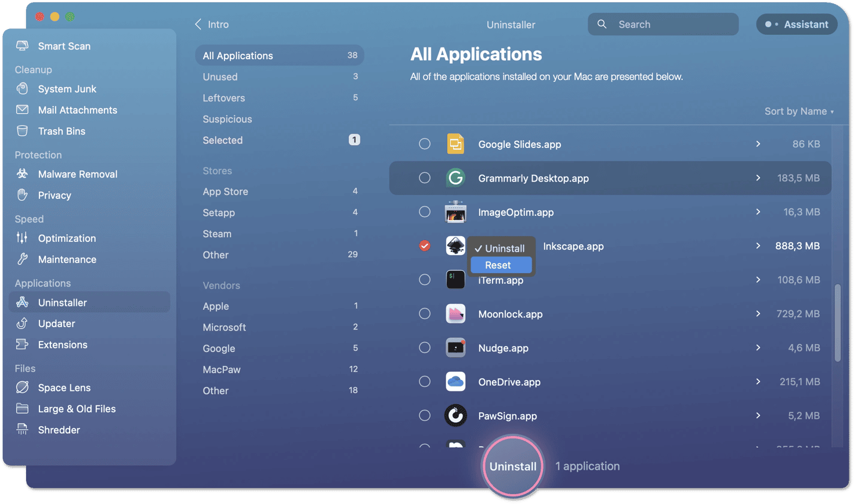854x504 pixels.
Task: Filter by Microsoft vendor
Action: tap(280, 327)
